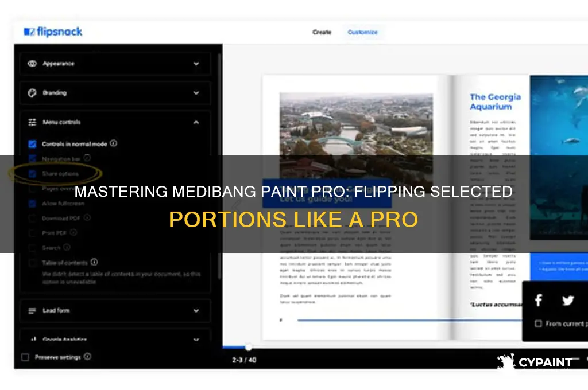Toggle the From current page checkbox
This screenshot has width=588, height=390.
pyautogui.click(x=538, y=323)
